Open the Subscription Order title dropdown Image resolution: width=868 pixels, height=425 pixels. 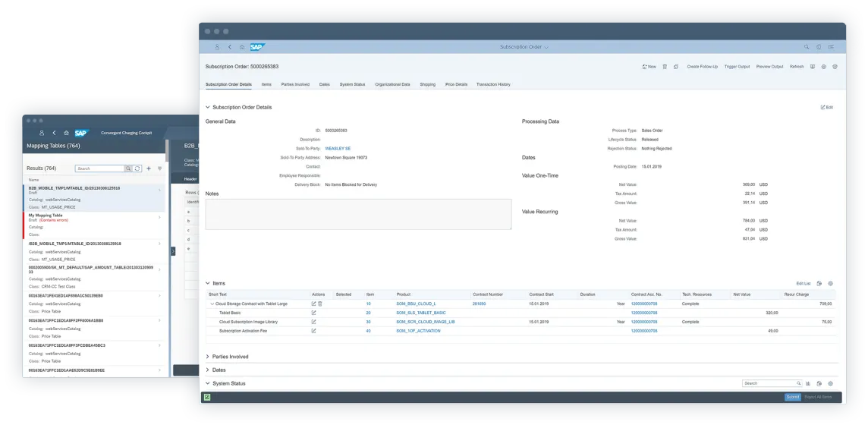tap(524, 47)
